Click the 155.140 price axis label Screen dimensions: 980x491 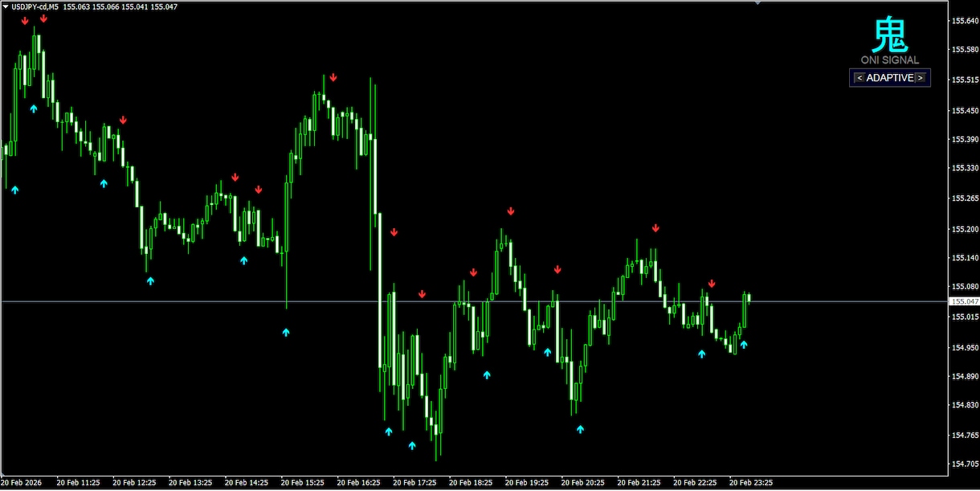tap(964, 258)
